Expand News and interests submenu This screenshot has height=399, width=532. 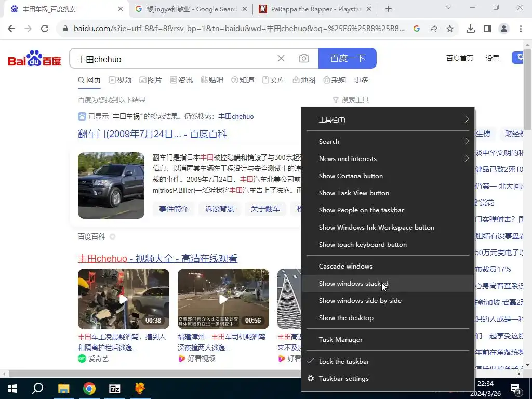coord(388,159)
